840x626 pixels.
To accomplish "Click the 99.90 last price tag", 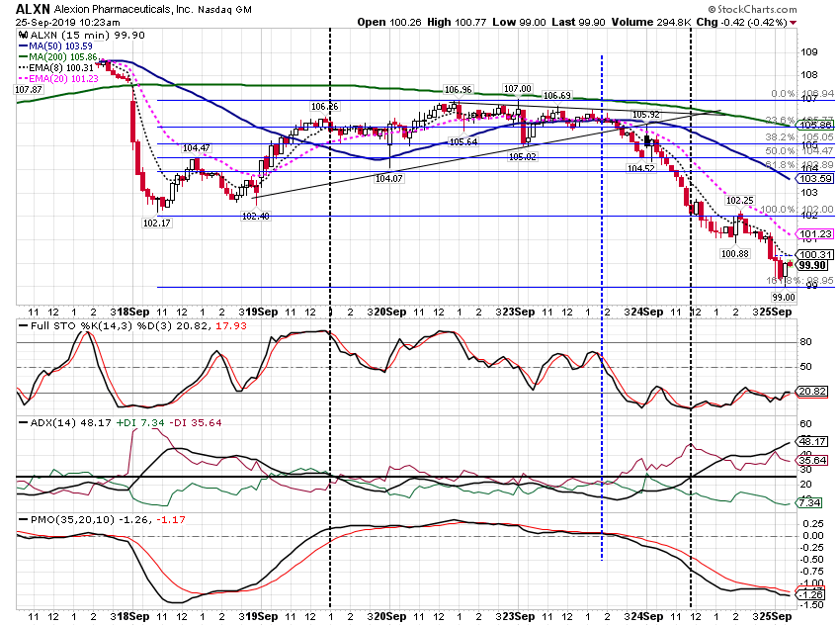I will 813,265.
